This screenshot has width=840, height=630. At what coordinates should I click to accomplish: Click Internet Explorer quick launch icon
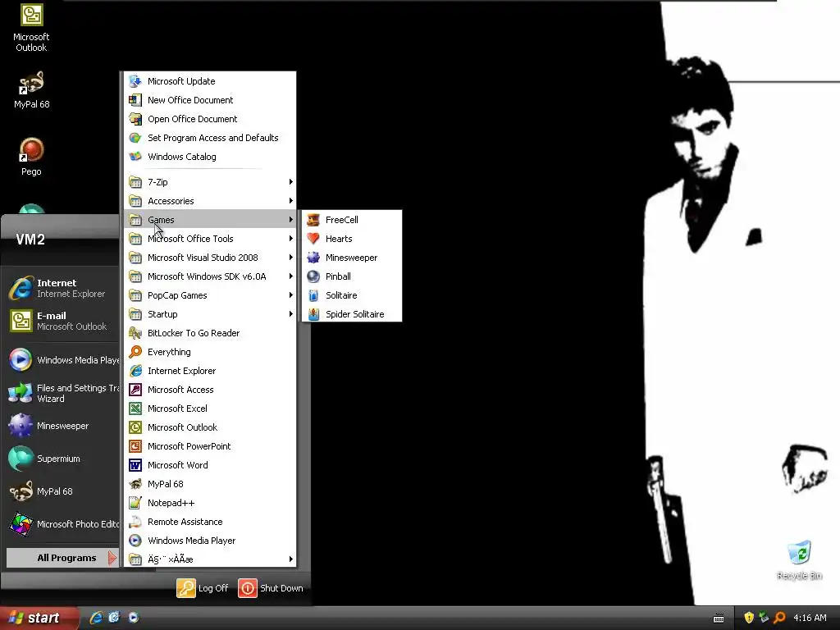96,618
